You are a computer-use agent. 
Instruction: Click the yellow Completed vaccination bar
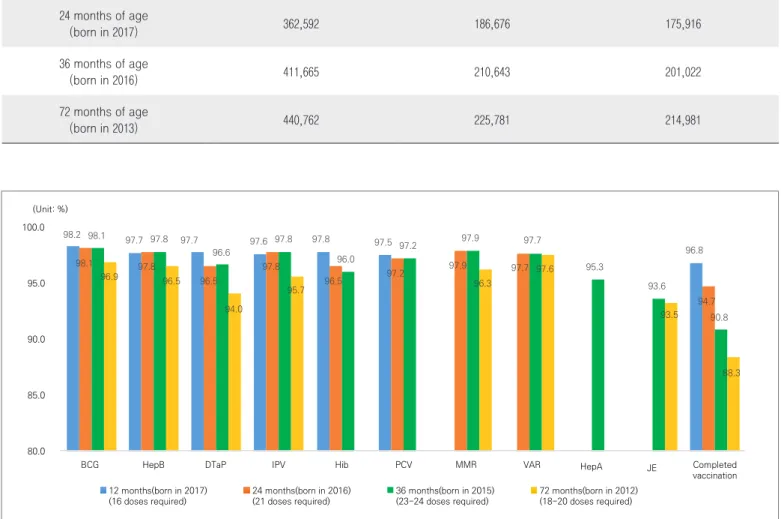coord(733,404)
